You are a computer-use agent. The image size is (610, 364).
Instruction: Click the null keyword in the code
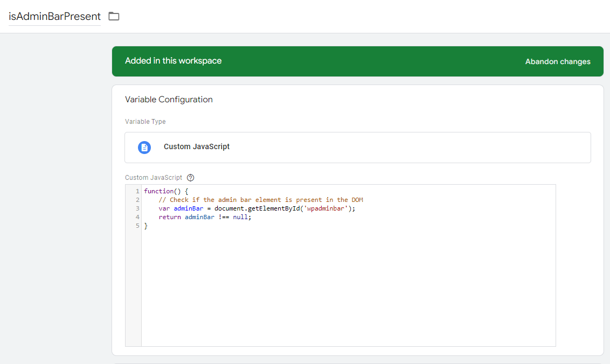pos(240,217)
